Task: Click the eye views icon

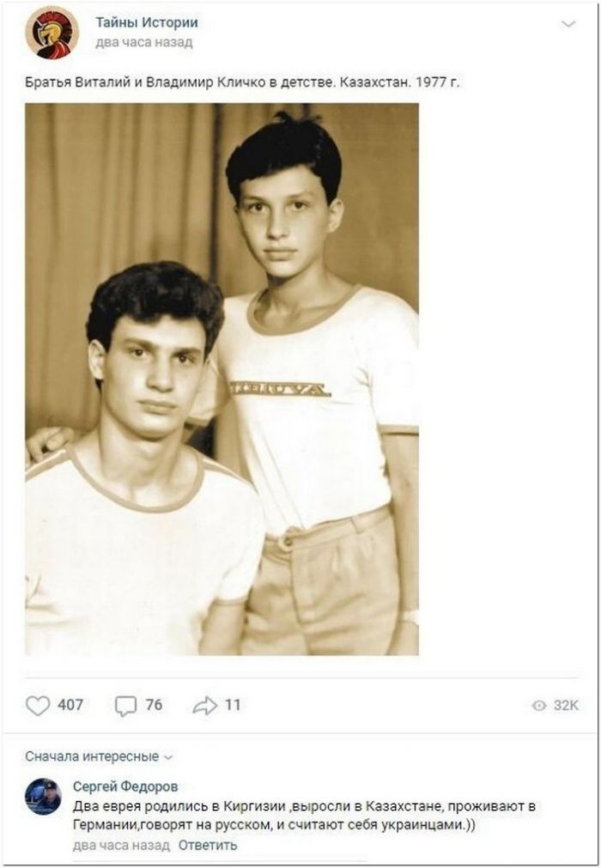Action: [539, 705]
